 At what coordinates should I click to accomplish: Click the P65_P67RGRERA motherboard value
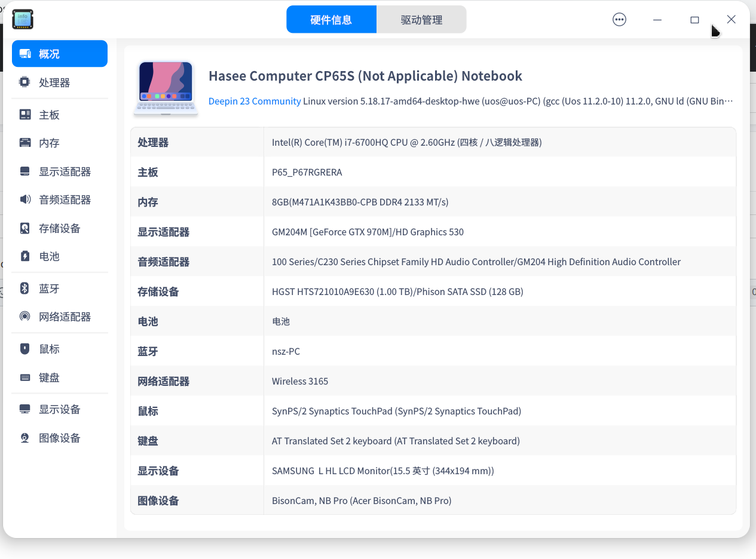click(x=307, y=172)
